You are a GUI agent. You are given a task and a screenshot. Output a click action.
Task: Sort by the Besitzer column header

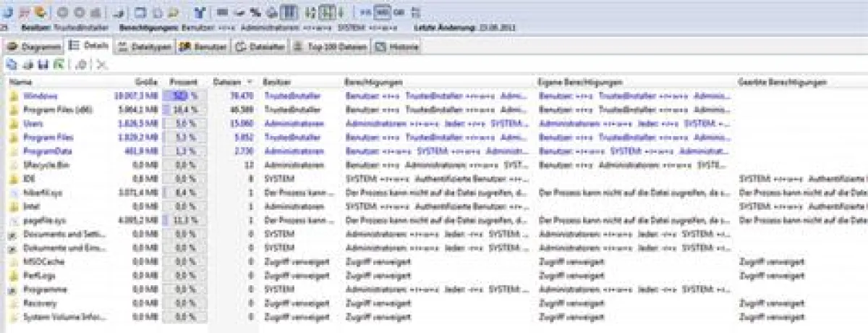(276, 83)
